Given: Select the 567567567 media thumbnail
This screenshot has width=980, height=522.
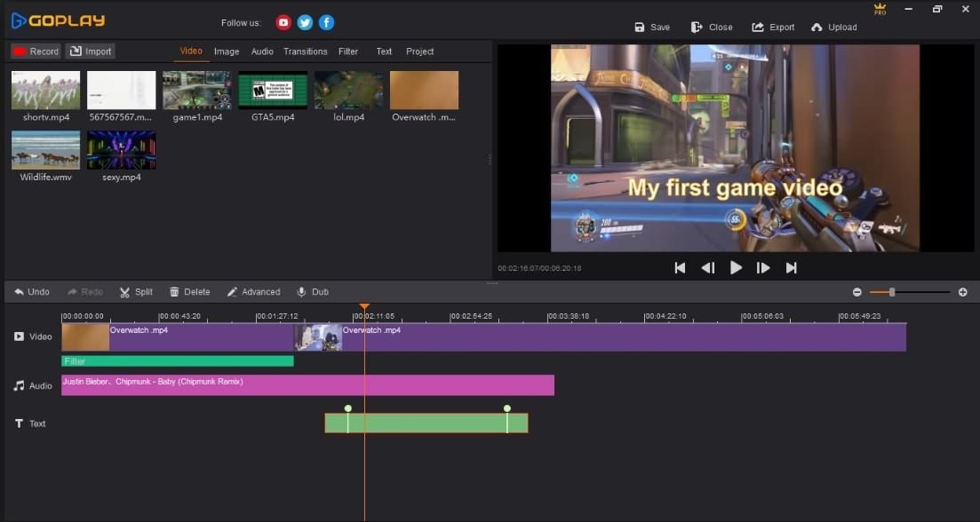Looking at the screenshot, I should coord(121,90).
